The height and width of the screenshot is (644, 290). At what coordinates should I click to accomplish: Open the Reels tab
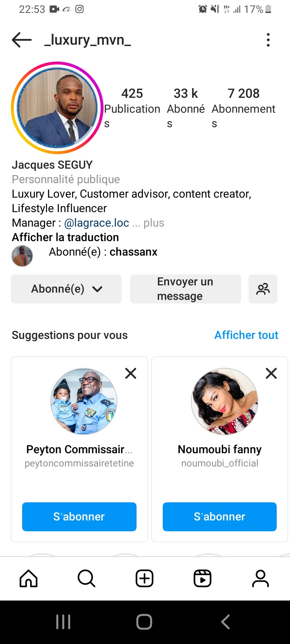(x=203, y=579)
